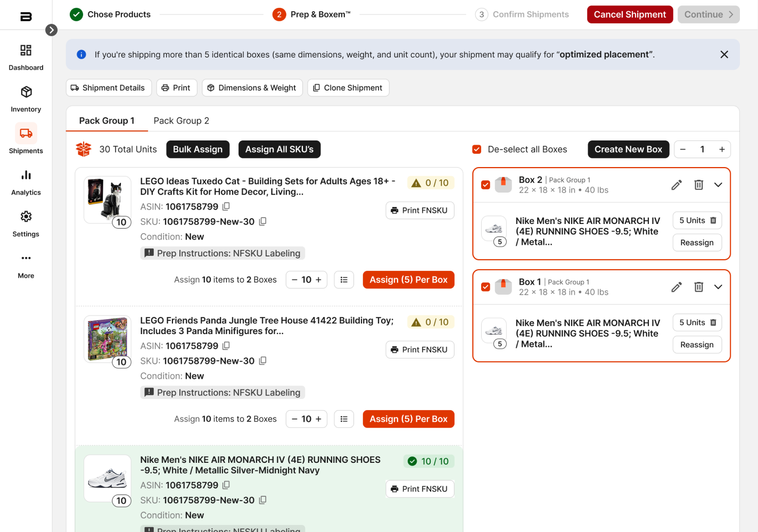Click the Nike Air Monarch shoe thumbnail
The width and height of the screenshot is (758, 532).
pos(108,478)
